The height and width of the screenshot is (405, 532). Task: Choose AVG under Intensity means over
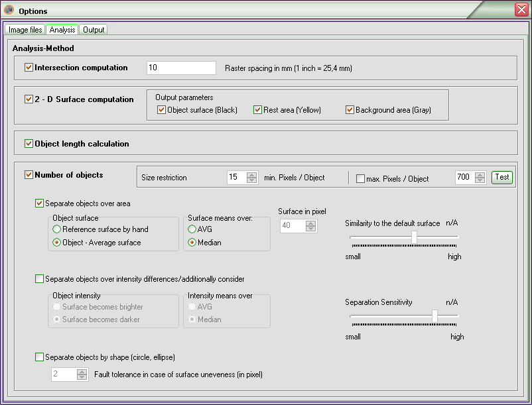click(192, 307)
